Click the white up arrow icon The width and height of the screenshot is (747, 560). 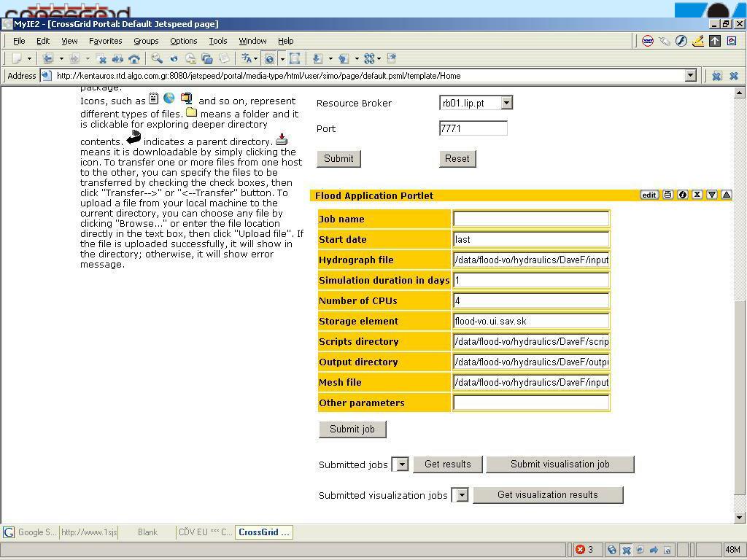[715, 41]
